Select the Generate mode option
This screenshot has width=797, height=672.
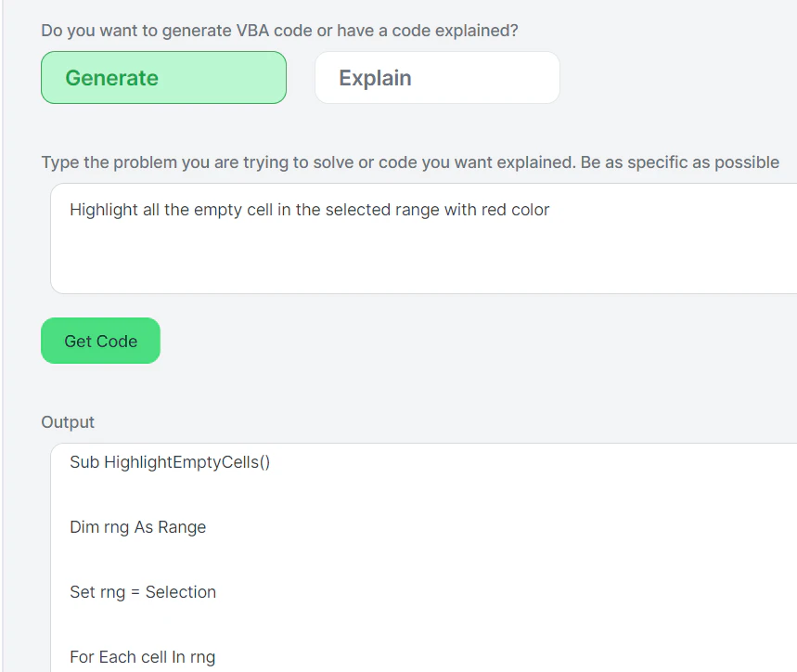(163, 78)
